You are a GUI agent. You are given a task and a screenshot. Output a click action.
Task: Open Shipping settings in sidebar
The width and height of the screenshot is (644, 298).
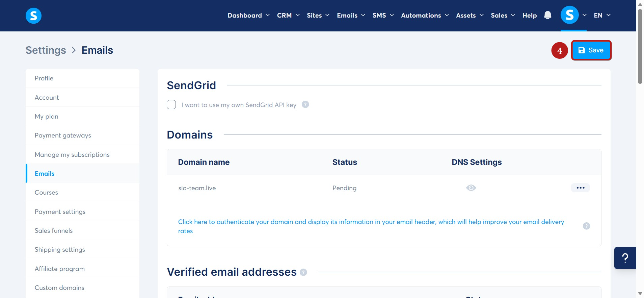[x=82, y=250]
